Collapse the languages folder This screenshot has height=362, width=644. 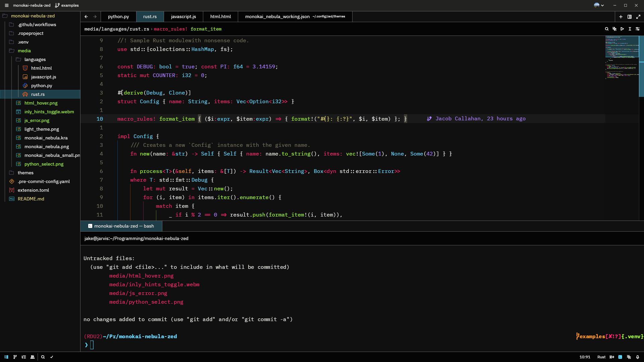[x=40, y=59]
